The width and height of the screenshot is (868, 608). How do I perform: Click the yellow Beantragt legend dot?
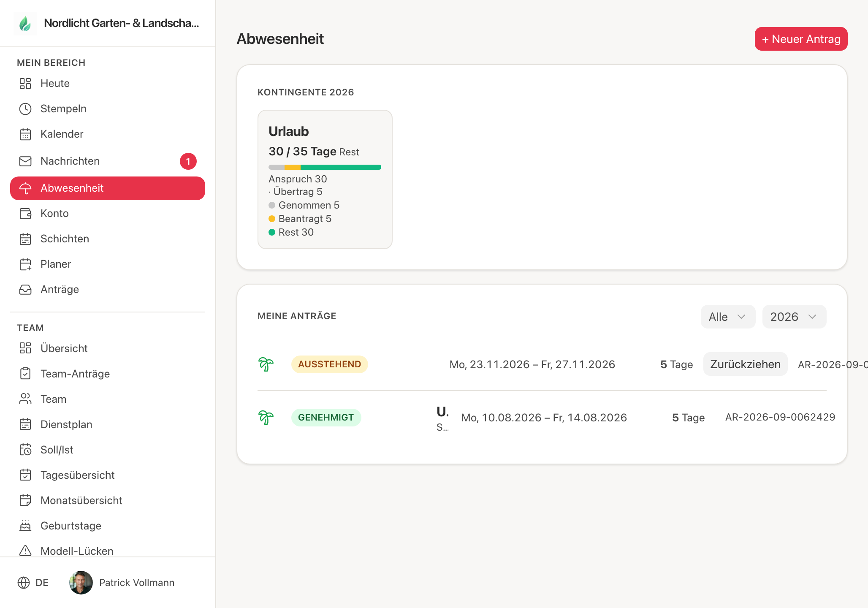tap(272, 219)
